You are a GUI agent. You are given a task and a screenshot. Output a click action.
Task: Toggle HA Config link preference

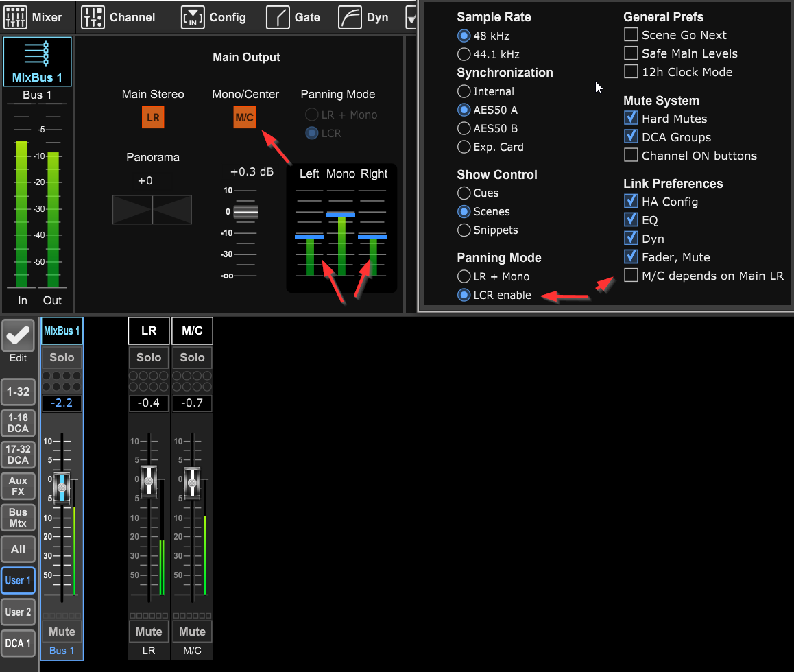click(631, 201)
